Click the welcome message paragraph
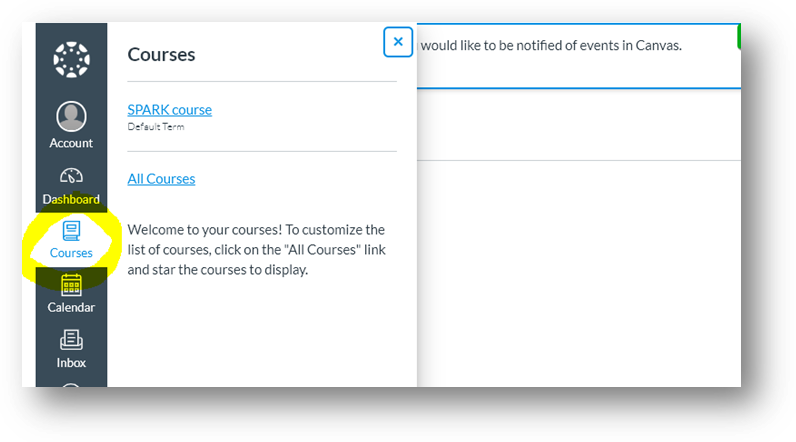796x442 pixels. (x=256, y=249)
